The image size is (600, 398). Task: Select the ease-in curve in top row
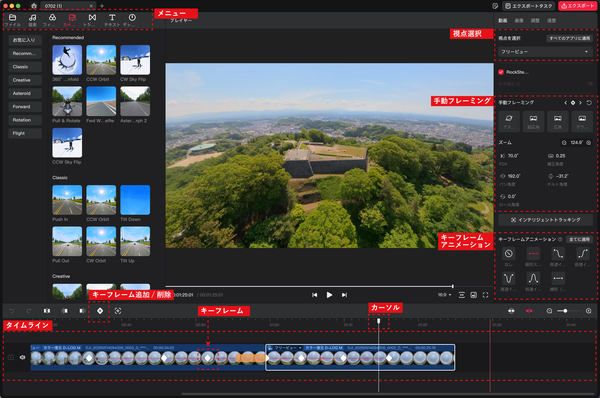582,254
